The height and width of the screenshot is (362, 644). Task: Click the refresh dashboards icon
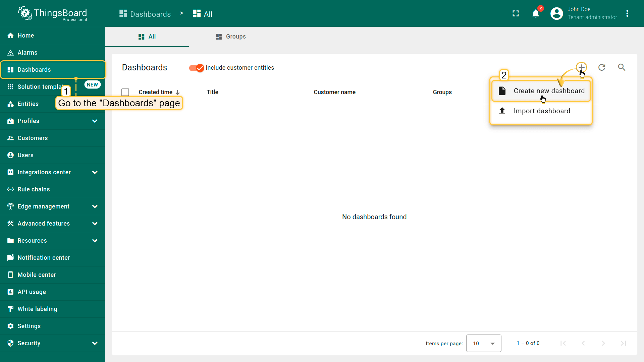point(602,67)
